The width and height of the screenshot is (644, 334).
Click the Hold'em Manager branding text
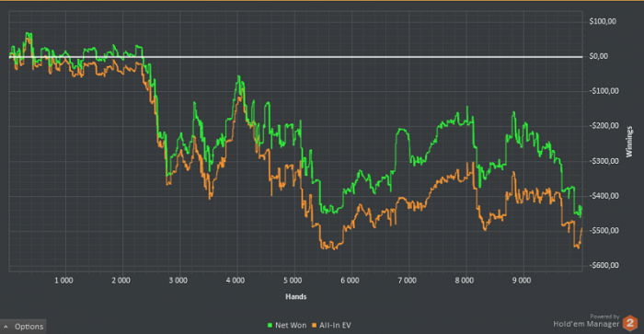[586, 324]
